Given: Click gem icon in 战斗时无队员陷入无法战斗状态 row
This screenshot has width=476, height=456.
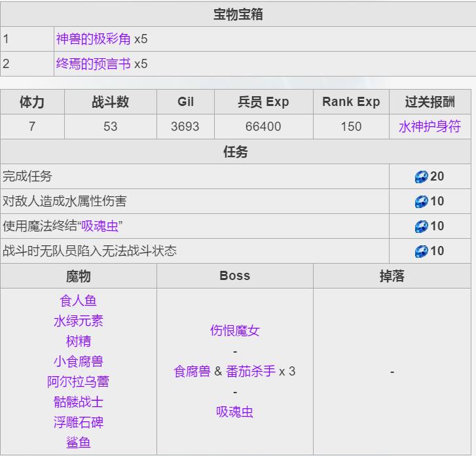Looking at the screenshot, I should coord(421,251).
